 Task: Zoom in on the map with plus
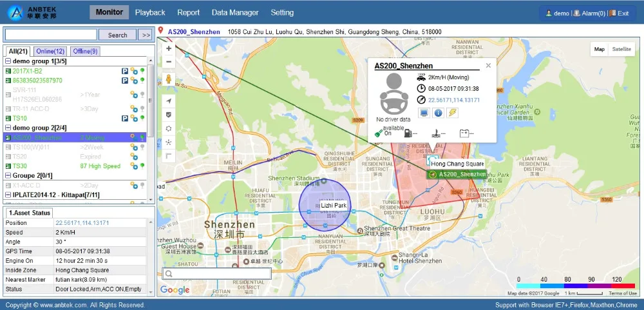tap(169, 48)
